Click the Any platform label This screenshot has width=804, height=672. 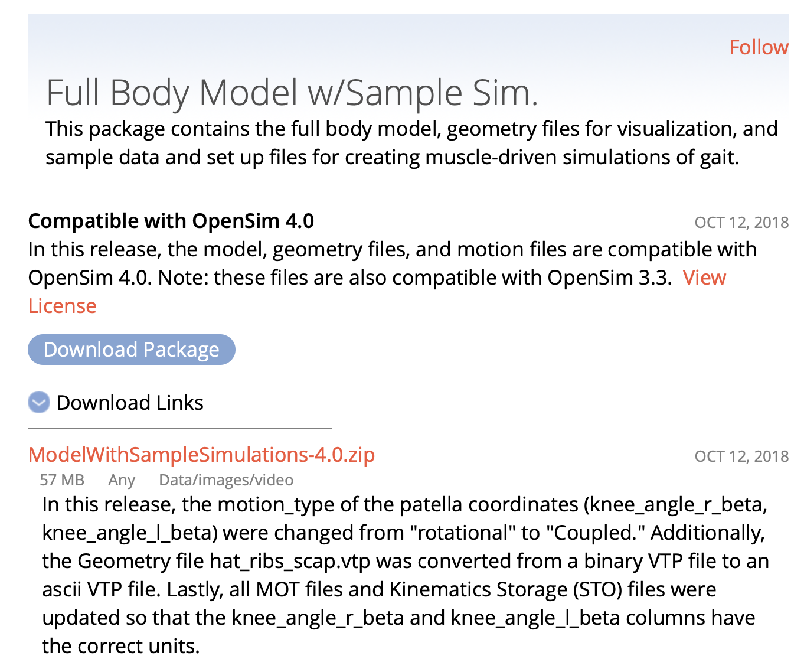tap(121, 480)
